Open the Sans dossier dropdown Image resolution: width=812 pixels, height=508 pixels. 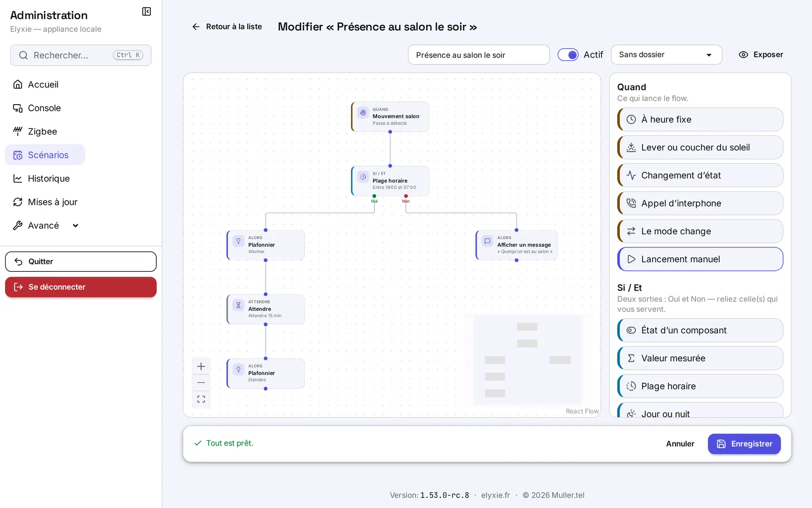pyautogui.click(x=666, y=55)
